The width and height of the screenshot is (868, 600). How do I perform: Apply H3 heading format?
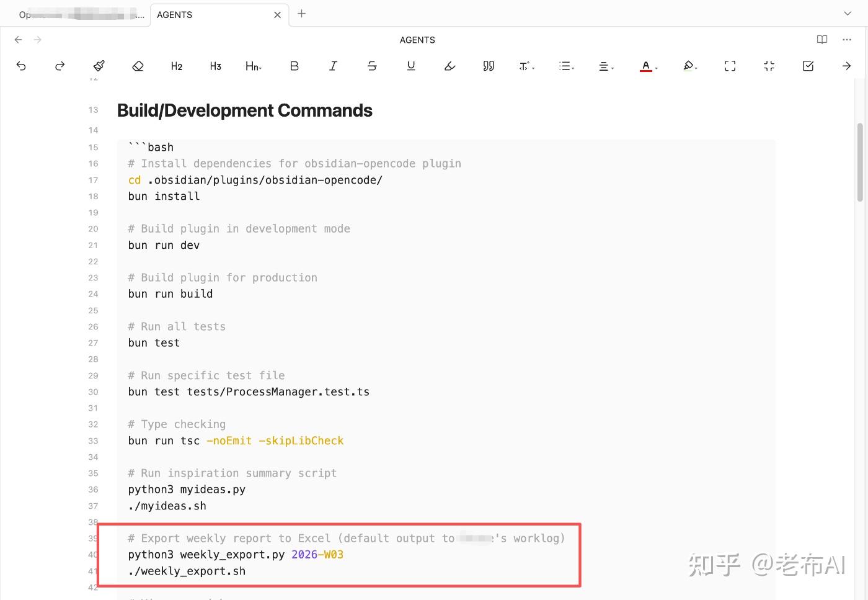point(216,66)
